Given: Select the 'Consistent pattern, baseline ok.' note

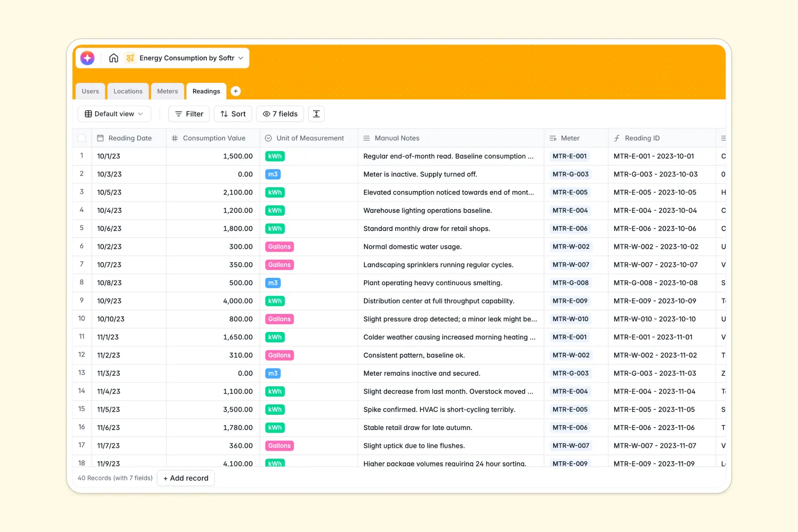Looking at the screenshot, I should coord(451,355).
